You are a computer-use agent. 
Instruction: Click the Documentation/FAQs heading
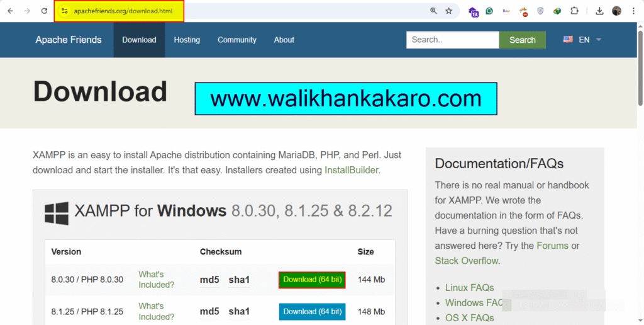tap(499, 164)
